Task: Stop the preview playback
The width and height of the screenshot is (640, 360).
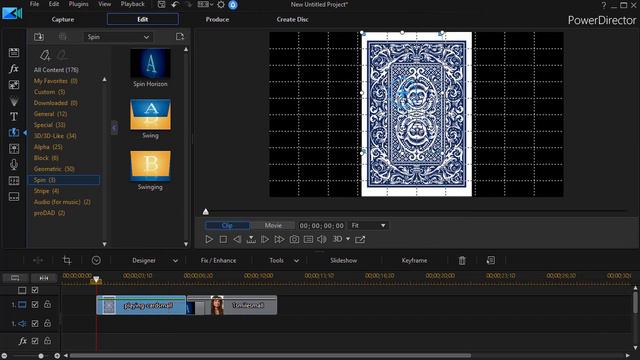Action: pyautogui.click(x=223, y=240)
